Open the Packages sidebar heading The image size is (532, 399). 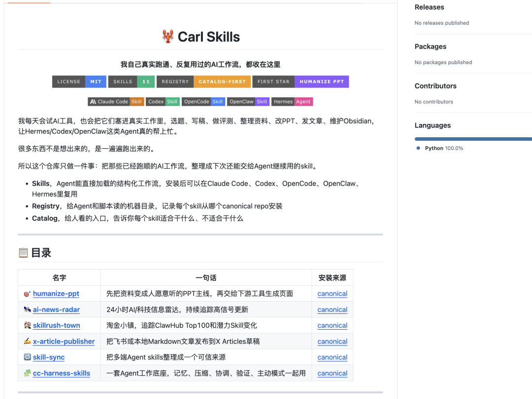pyautogui.click(x=431, y=46)
